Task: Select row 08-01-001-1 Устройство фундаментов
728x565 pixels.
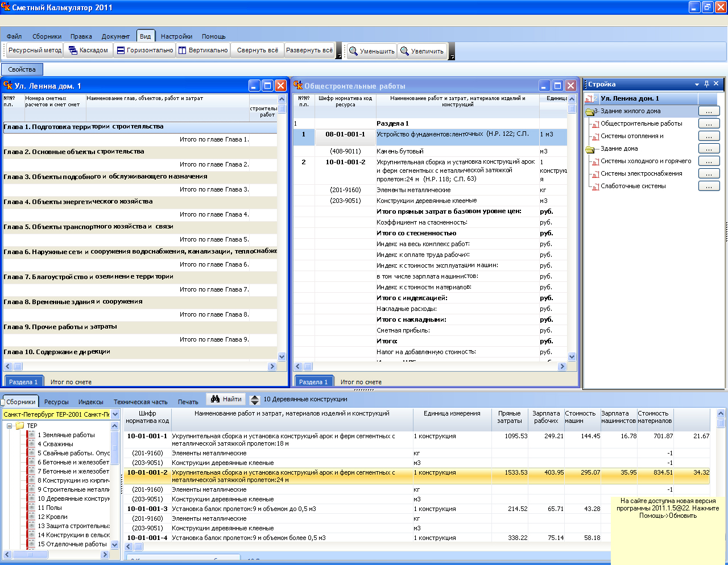Action: pos(430,137)
